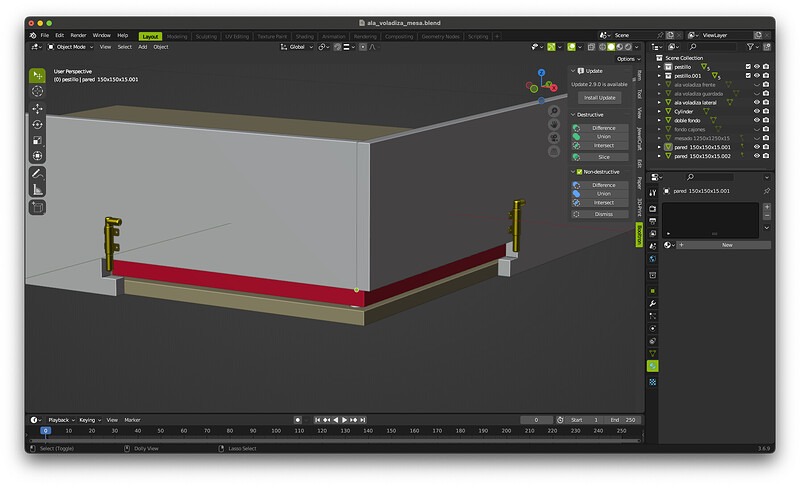Open the Object Mode dropdown
Viewport: 800px width, 486px height.
(x=70, y=47)
